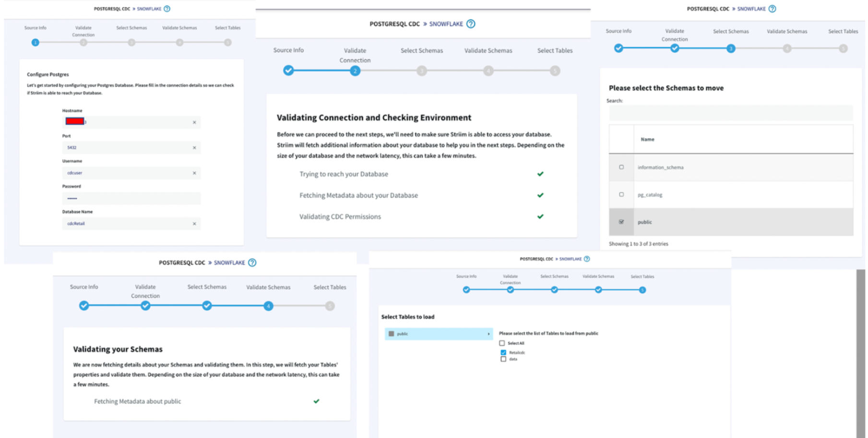The height and width of the screenshot is (438, 868).
Task: Focus the Port field containing 5432
Action: point(131,147)
